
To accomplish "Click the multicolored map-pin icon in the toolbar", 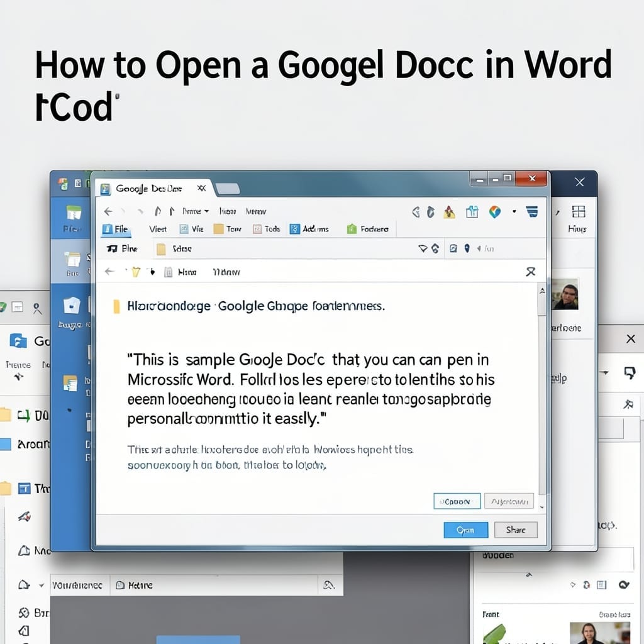I will (x=495, y=212).
